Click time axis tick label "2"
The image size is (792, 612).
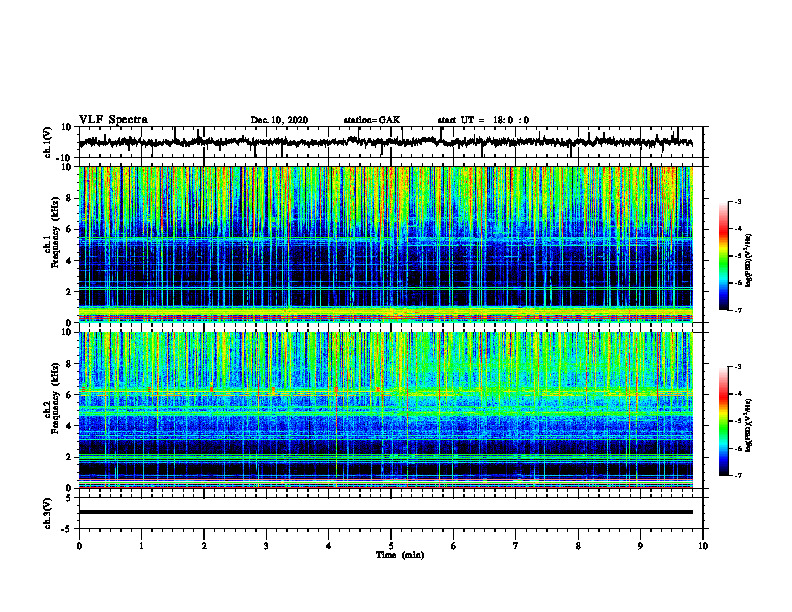(x=204, y=546)
